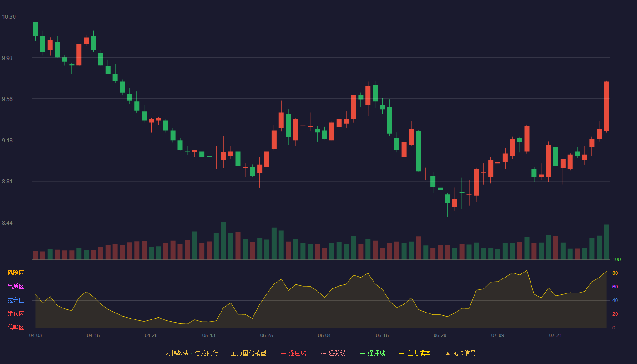Select the 04-16 date label
The height and width of the screenshot is (364, 637).
coord(93,335)
